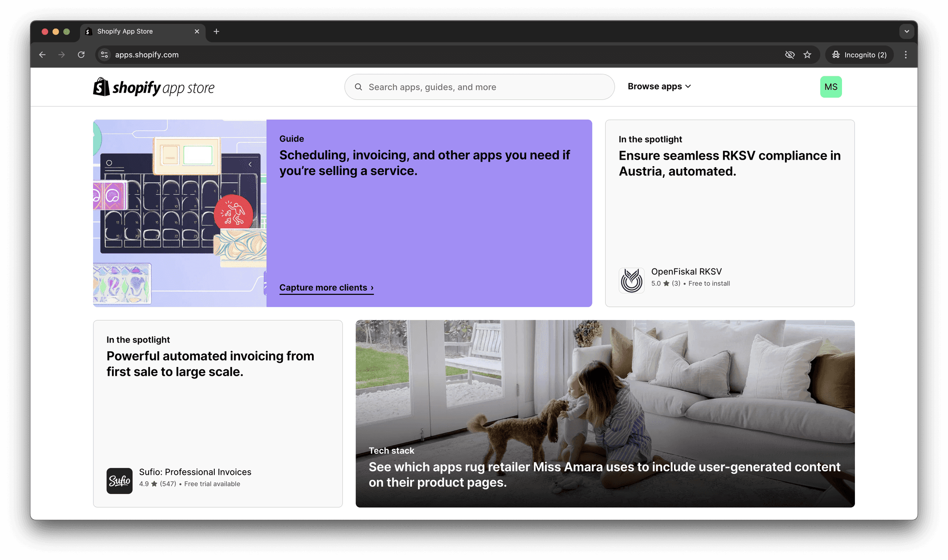The image size is (948, 560).
Task: Go back using the browser back arrow
Action: point(43,55)
